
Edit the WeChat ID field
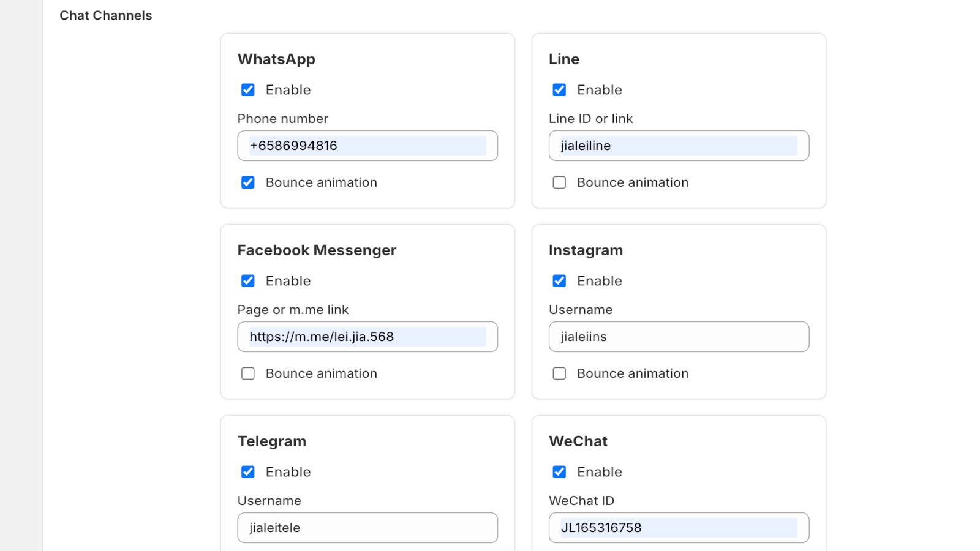point(679,528)
